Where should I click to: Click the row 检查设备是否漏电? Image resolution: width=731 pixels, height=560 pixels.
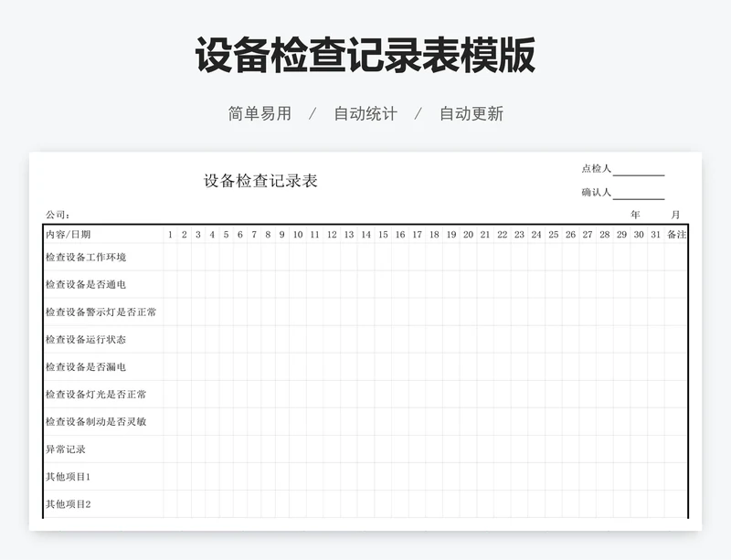(x=365, y=367)
